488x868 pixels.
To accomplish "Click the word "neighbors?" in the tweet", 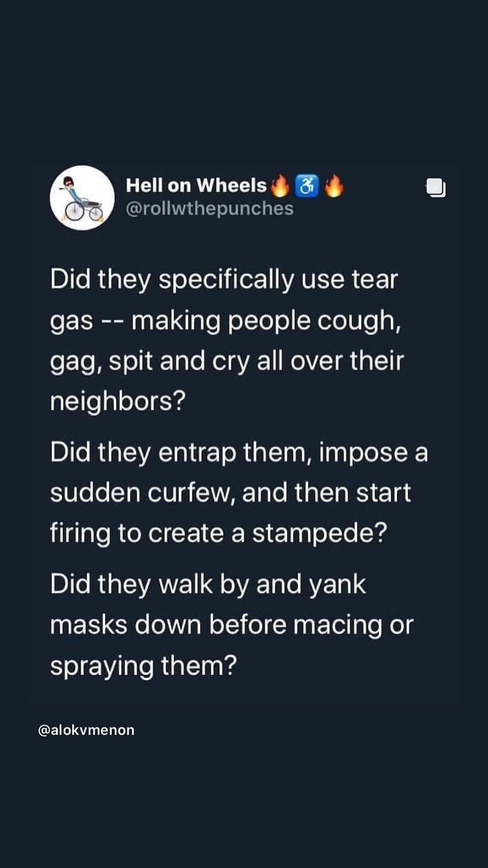I will point(118,401).
